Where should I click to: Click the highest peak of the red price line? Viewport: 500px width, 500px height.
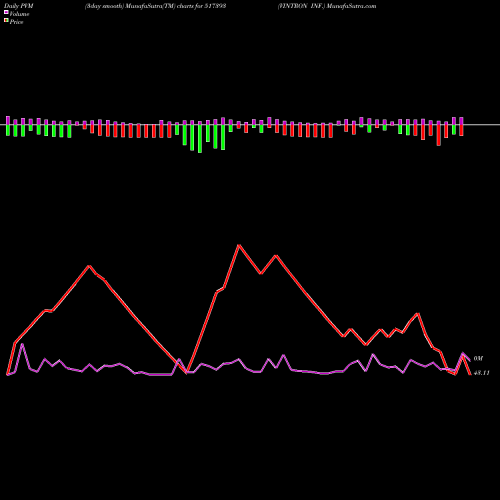coord(239,245)
